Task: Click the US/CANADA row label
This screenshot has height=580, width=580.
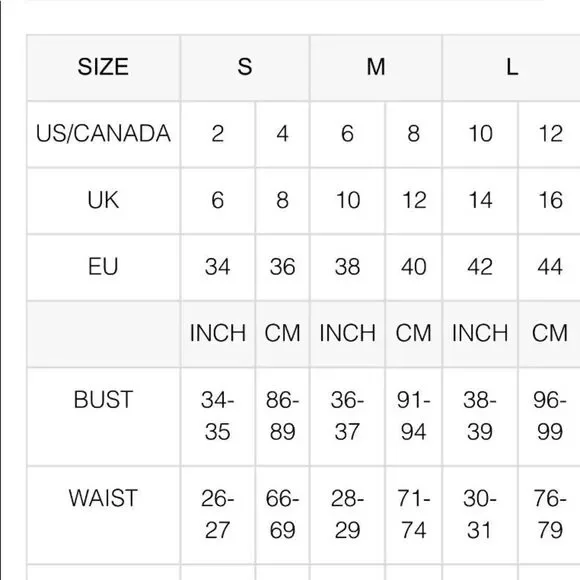Action: pos(103,134)
